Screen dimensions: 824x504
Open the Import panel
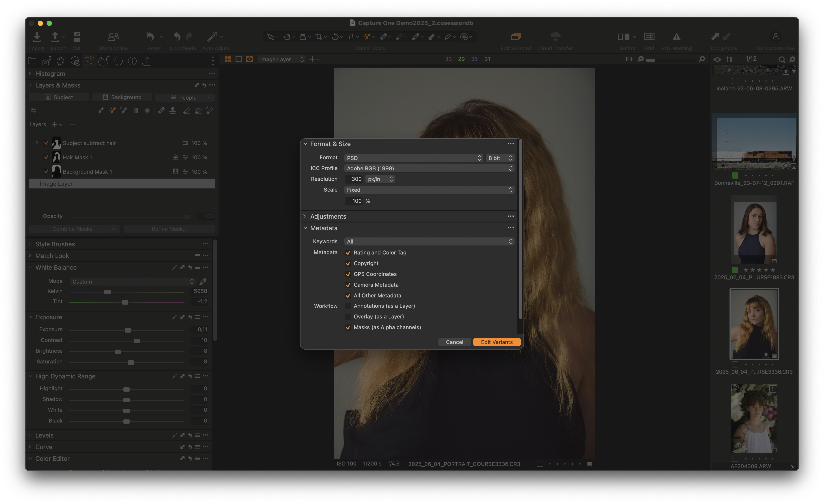(36, 39)
